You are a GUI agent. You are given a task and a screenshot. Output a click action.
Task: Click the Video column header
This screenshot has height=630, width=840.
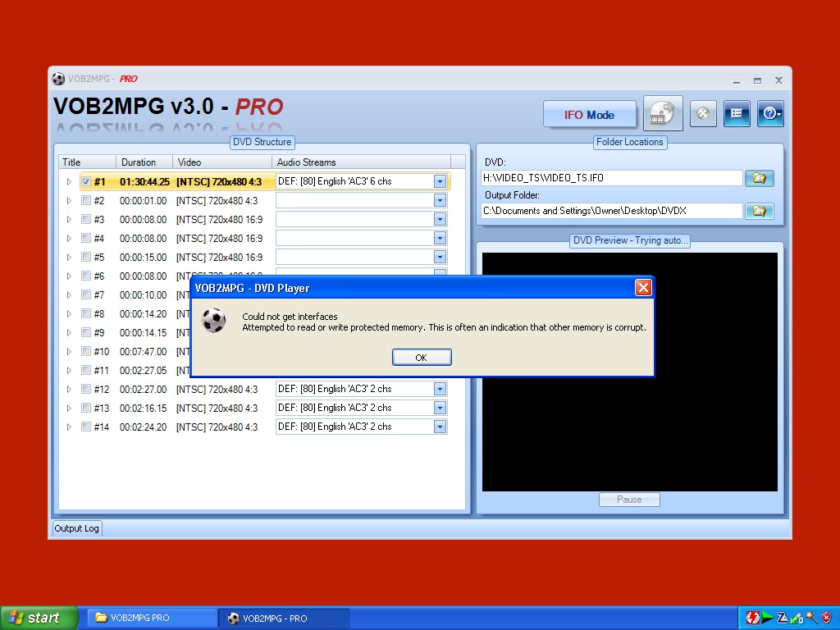pyautogui.click(x=222, y=162)
